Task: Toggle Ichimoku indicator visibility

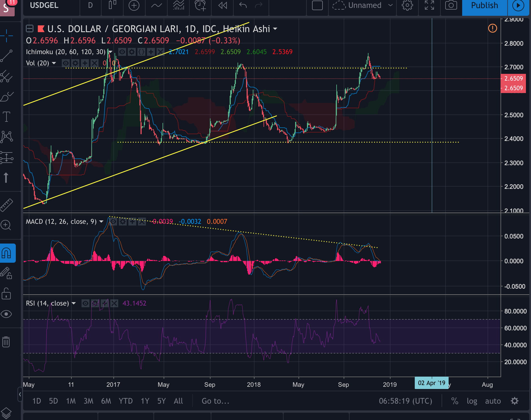Action: [122, 52]
